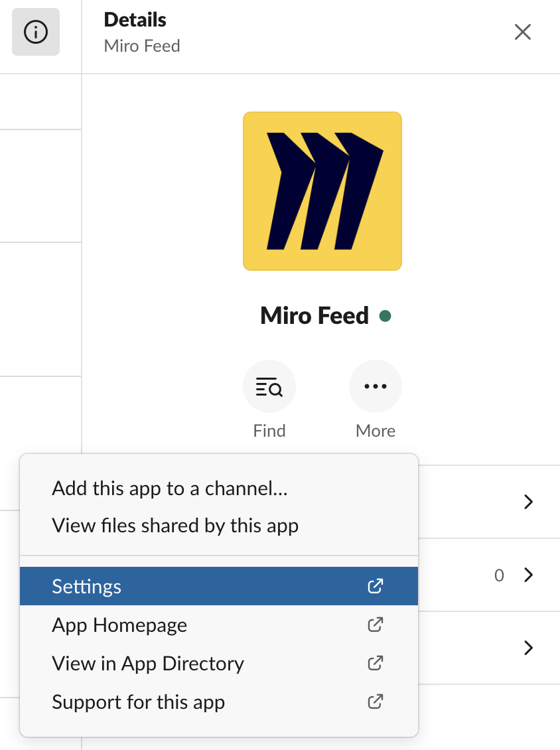Click external link icon beside App Homepage
The image size is (560, 750).
coord(376,625)
